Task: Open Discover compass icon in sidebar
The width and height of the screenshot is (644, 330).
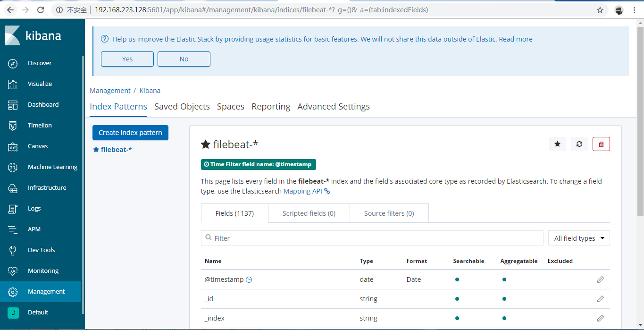Action: (13, 63)
